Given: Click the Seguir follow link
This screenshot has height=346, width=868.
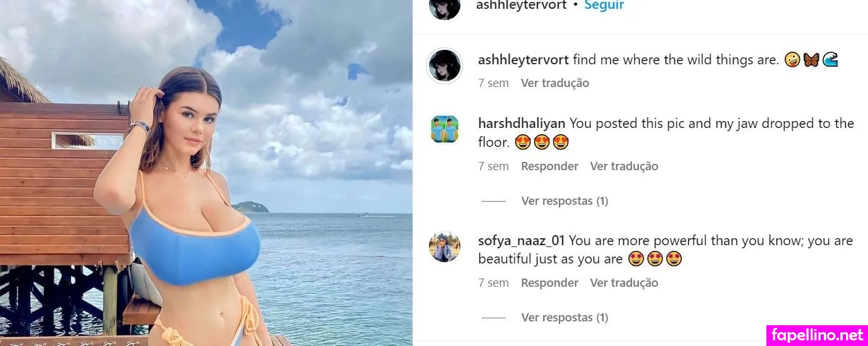Looking at the screenshot, I should click(x=604, y=5).
